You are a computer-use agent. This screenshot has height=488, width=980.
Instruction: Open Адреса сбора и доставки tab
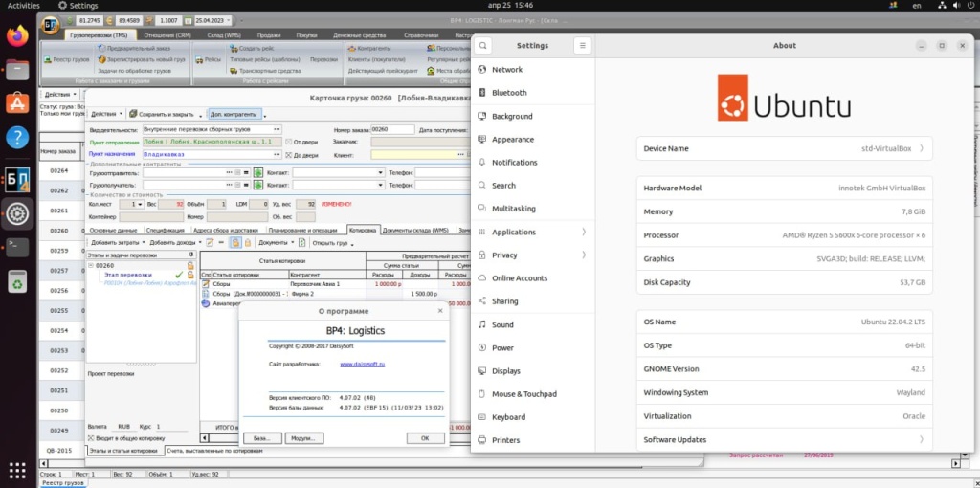click(226, 231)
